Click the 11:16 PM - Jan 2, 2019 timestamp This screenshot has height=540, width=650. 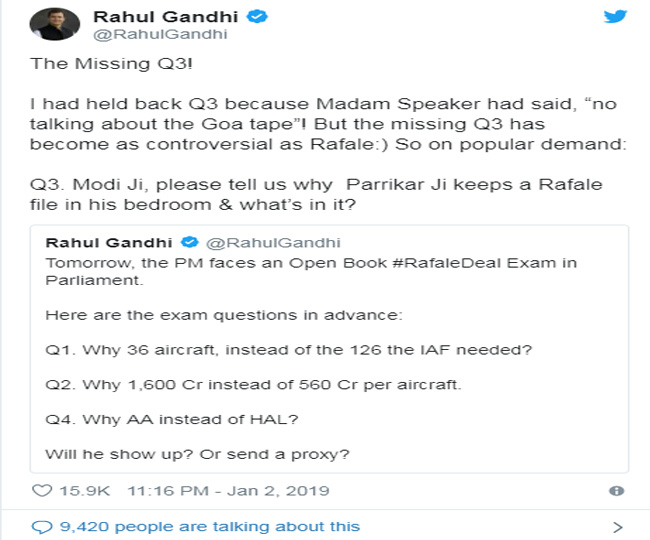click(236, 491)
